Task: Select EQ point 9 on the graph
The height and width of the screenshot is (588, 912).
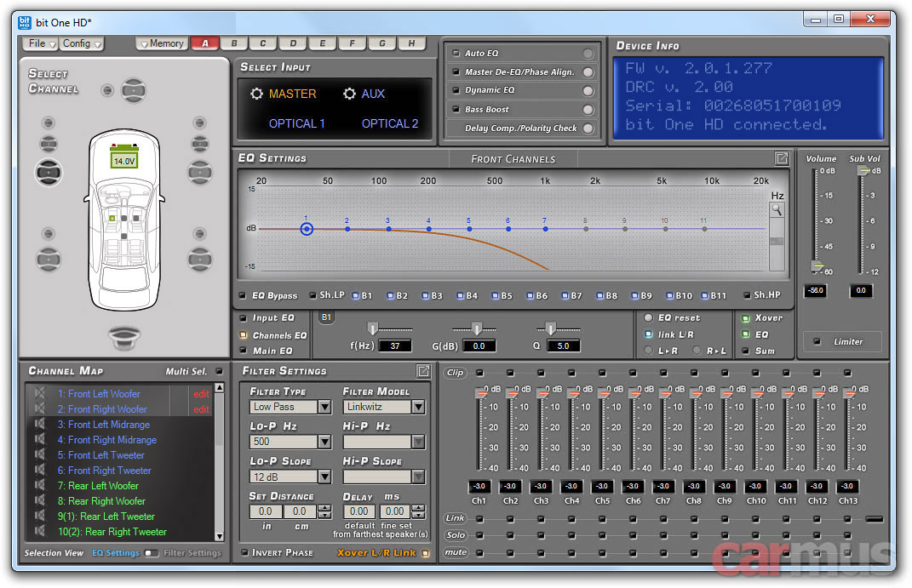Action: tap(625, 229)
